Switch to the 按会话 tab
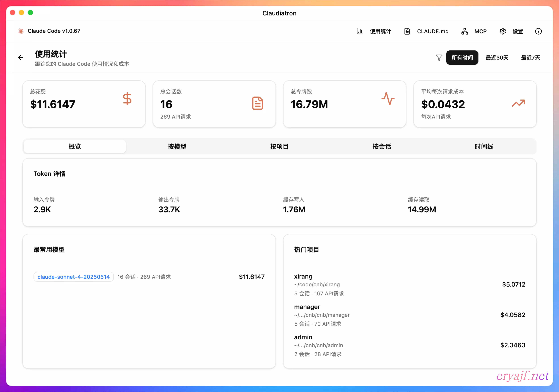559x392 pixels. tap(382, 147)
